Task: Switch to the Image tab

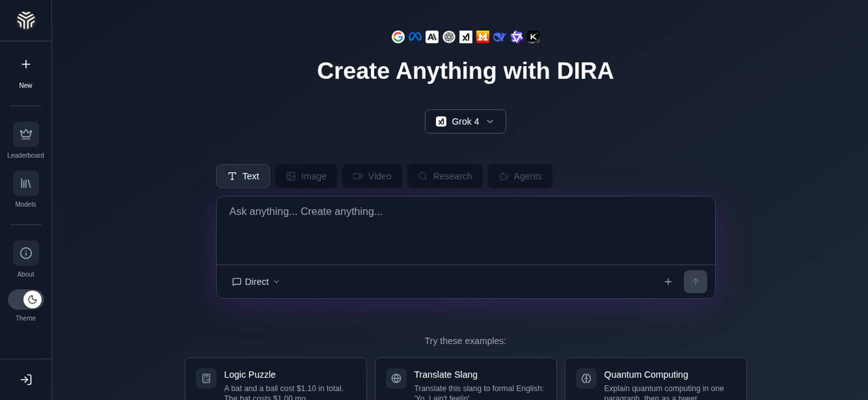Action: point(306,176)
